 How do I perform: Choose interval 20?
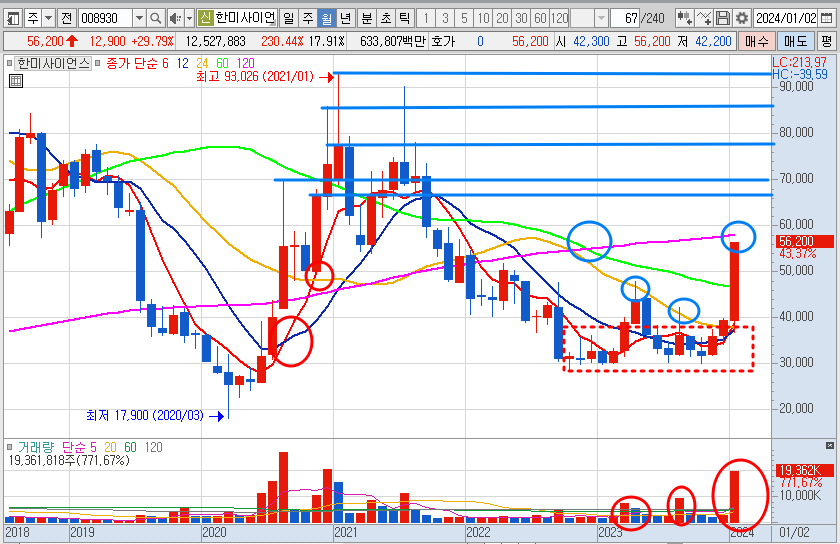coord(502,19)
